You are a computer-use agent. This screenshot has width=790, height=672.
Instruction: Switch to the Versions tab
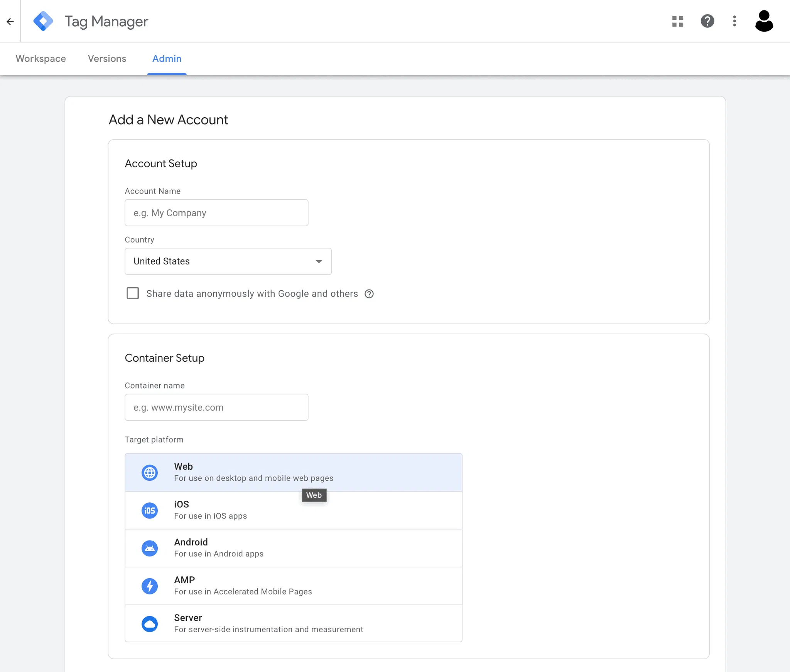coord(107,59)
